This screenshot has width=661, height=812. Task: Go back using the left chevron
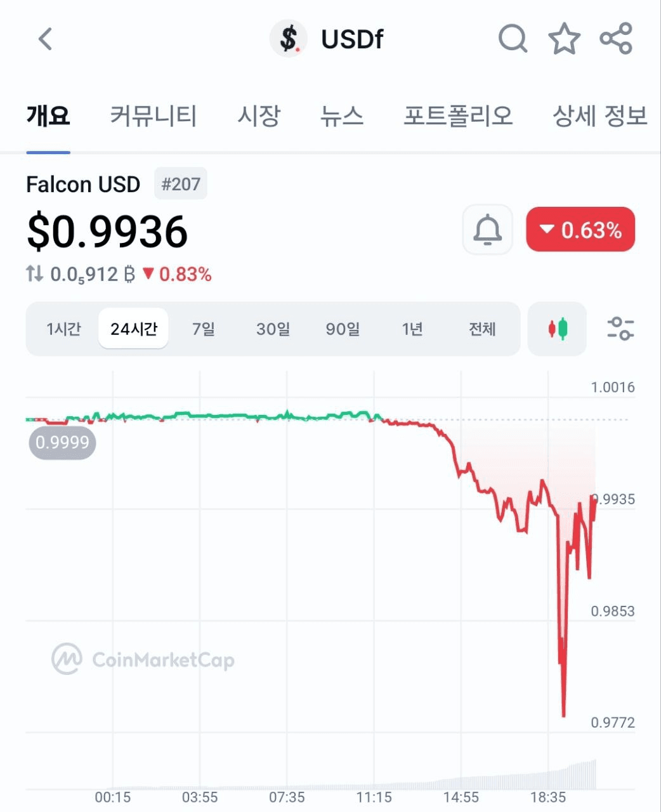pos(45,39)
